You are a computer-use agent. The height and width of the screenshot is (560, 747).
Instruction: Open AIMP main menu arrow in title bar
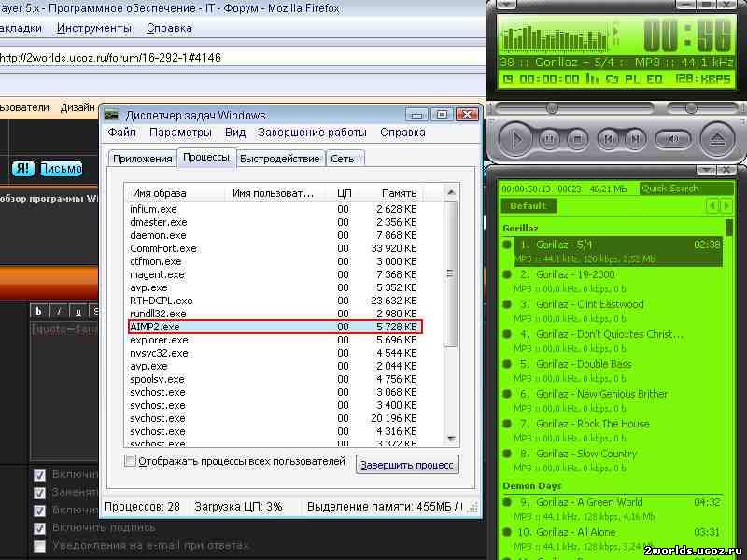(506, 4)
